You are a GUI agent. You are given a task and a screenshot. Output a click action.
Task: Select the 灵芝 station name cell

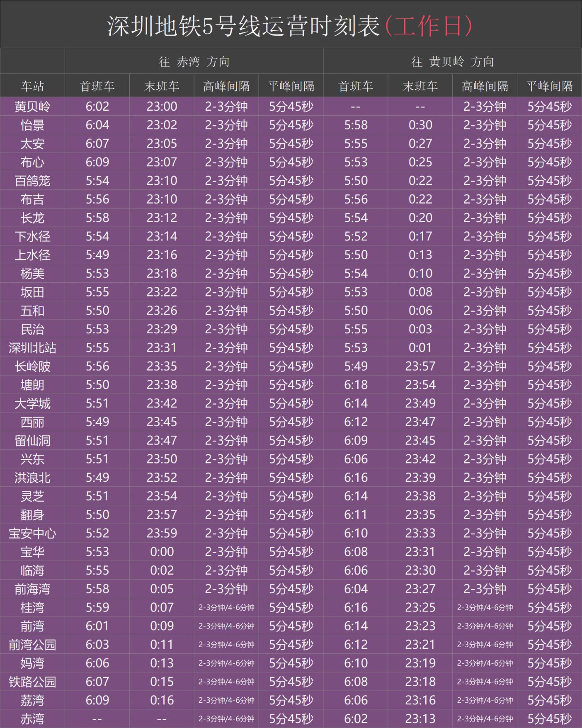tap(32, 496)
